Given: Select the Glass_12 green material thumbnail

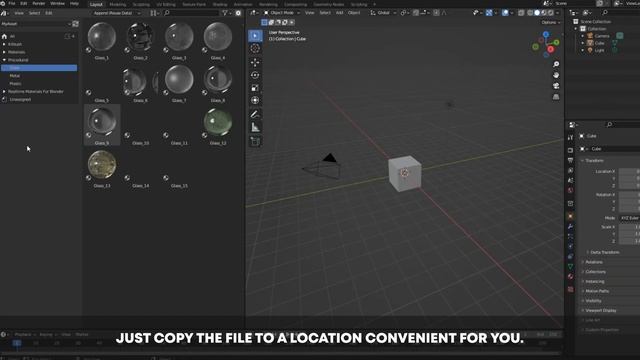Looking at the screenshot, I should click(218, 122).
